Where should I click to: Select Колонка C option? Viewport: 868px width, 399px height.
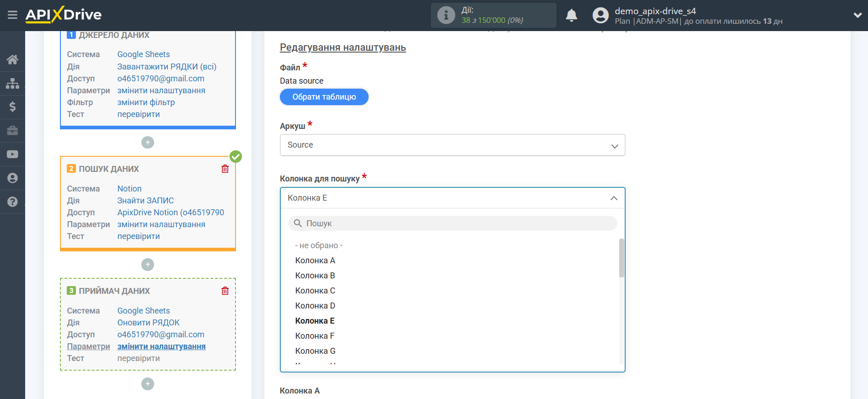click(315, 291)
